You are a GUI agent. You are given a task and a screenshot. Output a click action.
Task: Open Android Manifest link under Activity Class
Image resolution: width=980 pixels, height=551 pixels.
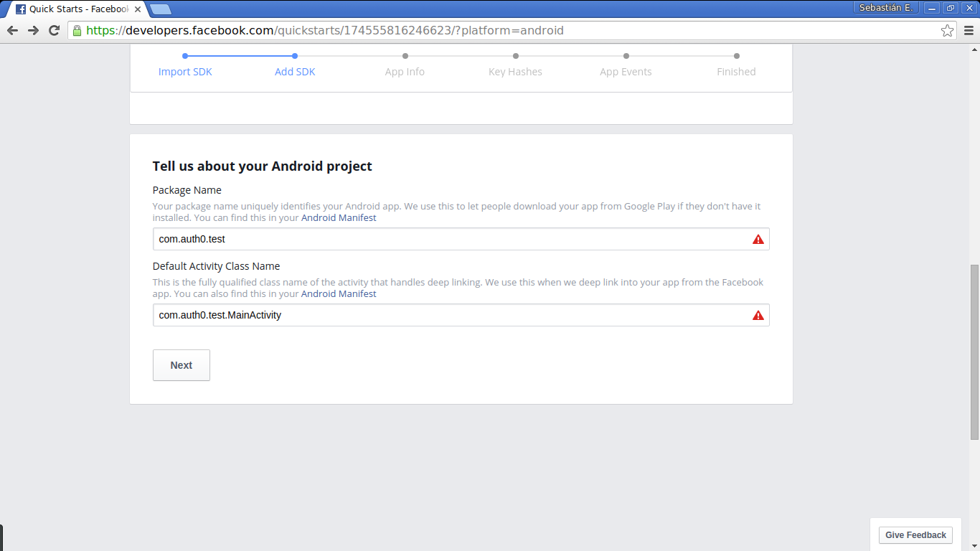pyautogui.click(x=339, y=293)
